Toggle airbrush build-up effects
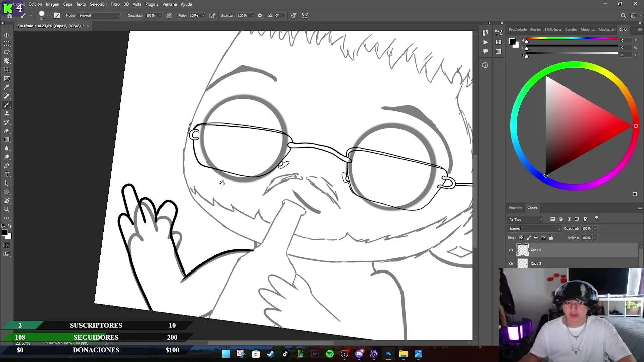 tap(212, 16)
